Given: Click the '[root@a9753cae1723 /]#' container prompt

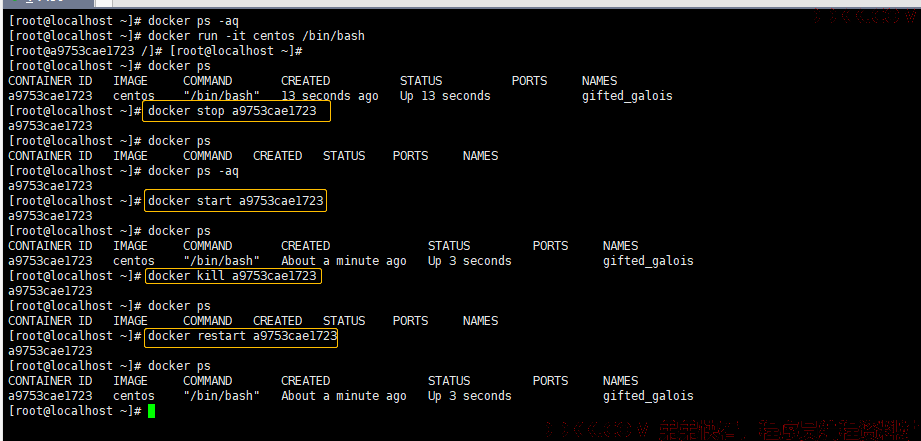Looking at the screenshot, I should [x=86, y=51].
